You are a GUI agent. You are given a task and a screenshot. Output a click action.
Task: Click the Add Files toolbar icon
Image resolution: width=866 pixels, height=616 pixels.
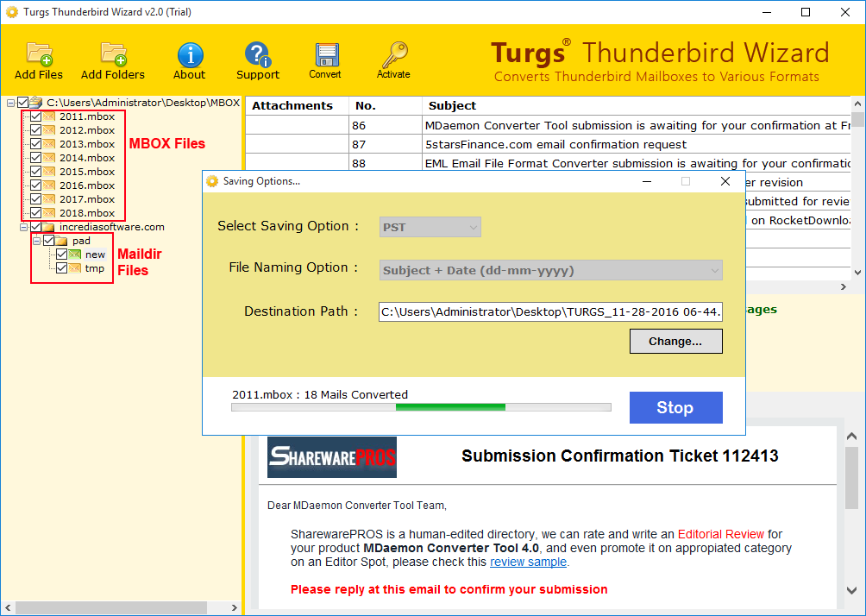click(x=39, y=53)
